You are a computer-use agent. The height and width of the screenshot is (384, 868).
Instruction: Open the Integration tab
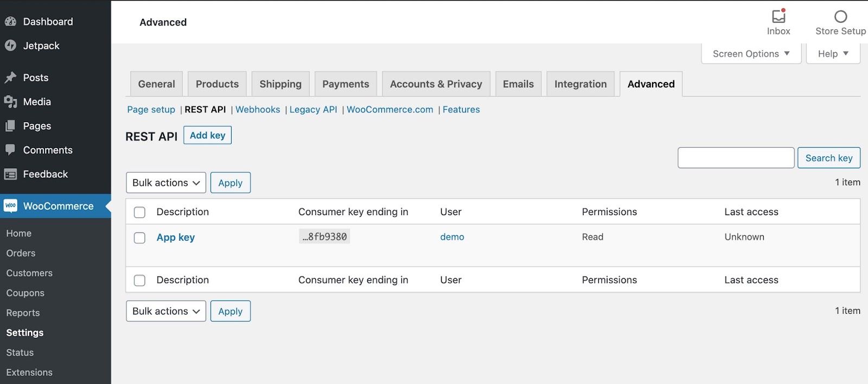click(x=580, y=84)
